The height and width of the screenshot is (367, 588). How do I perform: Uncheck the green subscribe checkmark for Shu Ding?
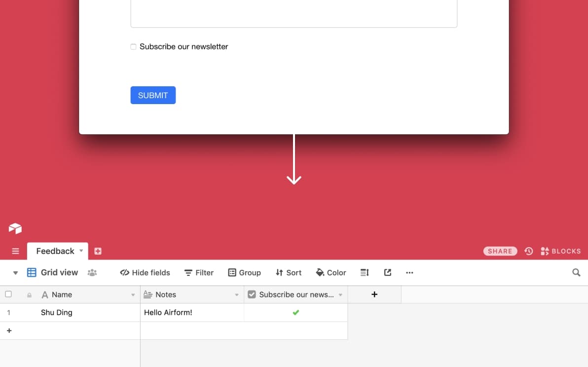pos(296,312)
